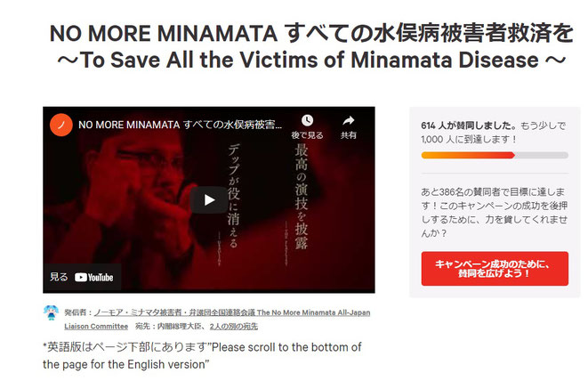588x389 pixels.
Task: Click the English version notice paragraph
Action: pyautogui.click(x=202, y=355)
